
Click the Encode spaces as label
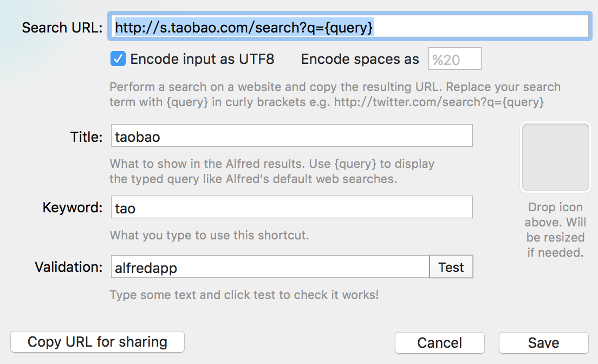click(x=360, y=60)
